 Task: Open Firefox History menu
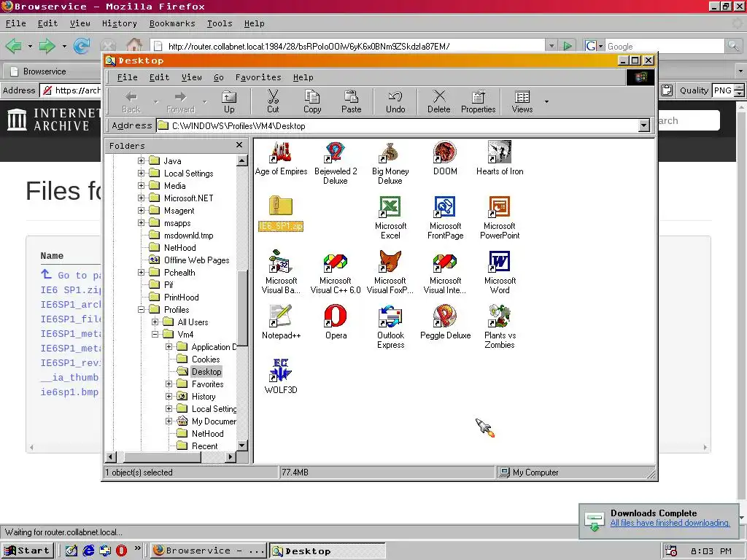[x=119, y=23]
